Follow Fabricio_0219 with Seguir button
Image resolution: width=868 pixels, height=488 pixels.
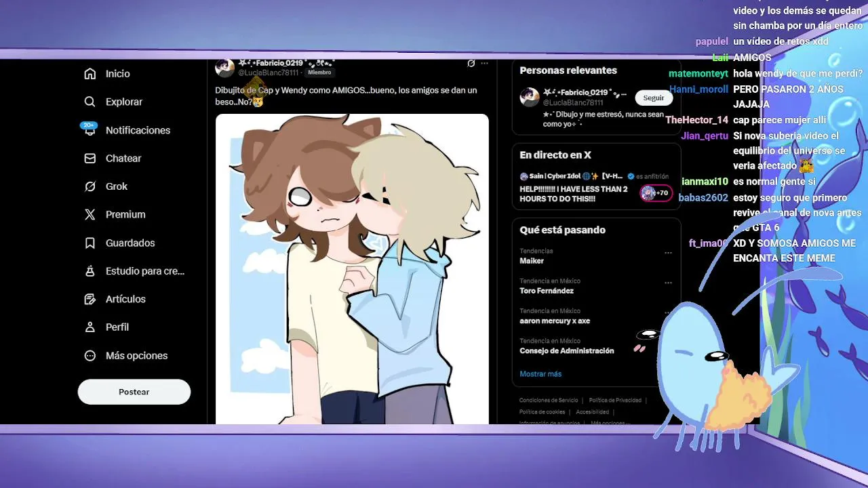(x=654, y=98)
